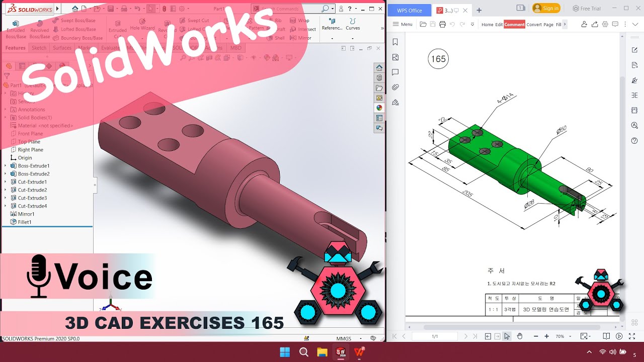Screen dimensions: 644x362
Task: Open the WPS Office home tab
Action: click(410, 10)
